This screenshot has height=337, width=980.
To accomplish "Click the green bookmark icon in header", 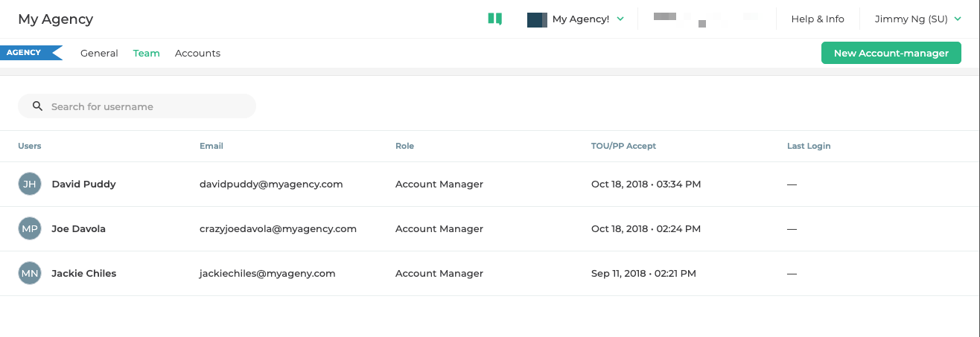I will click(495, 19).
